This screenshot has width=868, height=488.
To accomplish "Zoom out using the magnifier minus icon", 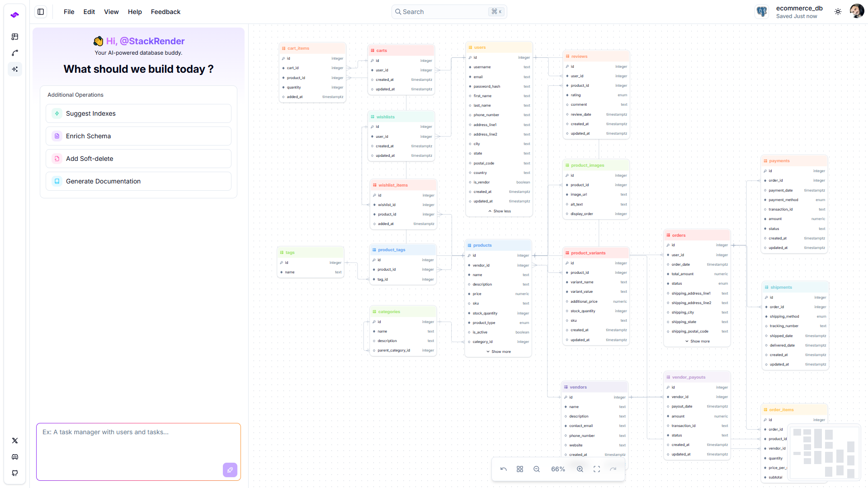I will [x=536, y=469].
